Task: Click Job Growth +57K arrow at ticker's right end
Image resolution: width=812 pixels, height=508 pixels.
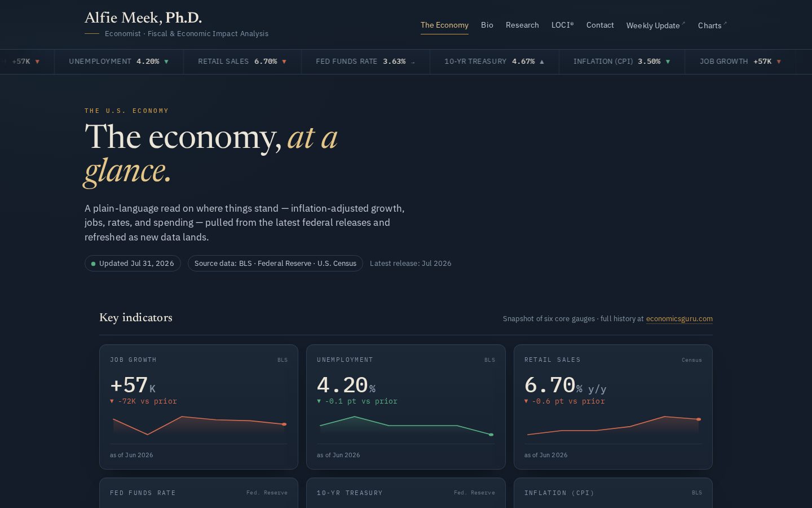Action: (x=779, y=62)
